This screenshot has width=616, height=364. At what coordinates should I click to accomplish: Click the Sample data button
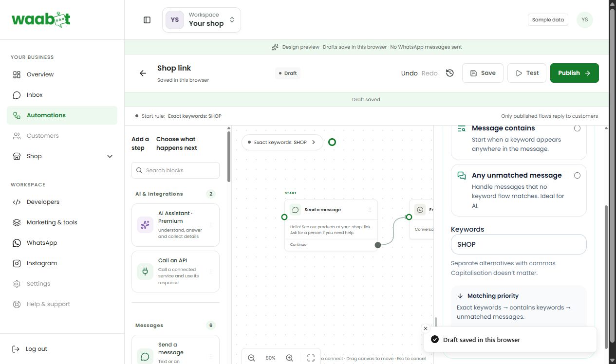point(548,20)
